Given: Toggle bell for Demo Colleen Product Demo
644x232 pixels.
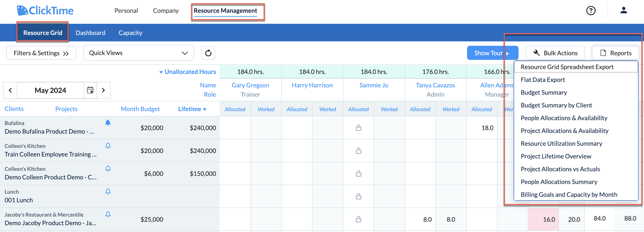Looking at the screenshot, I should pos(108,169).
